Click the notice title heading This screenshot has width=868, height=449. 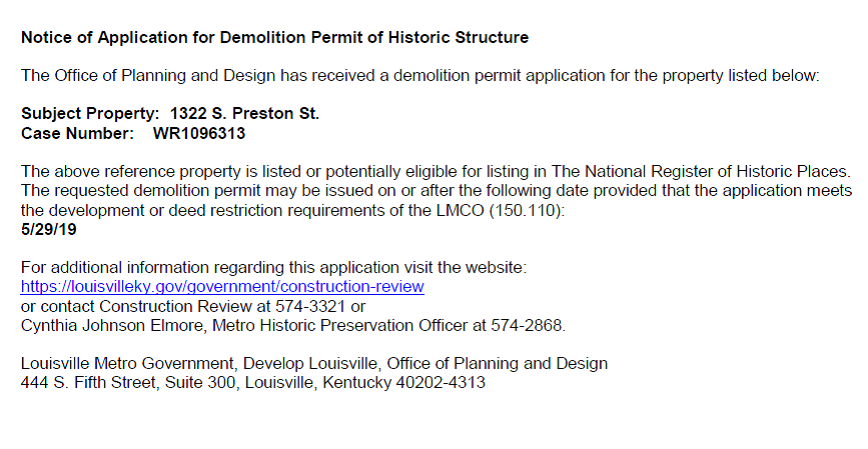click(275, 39)
